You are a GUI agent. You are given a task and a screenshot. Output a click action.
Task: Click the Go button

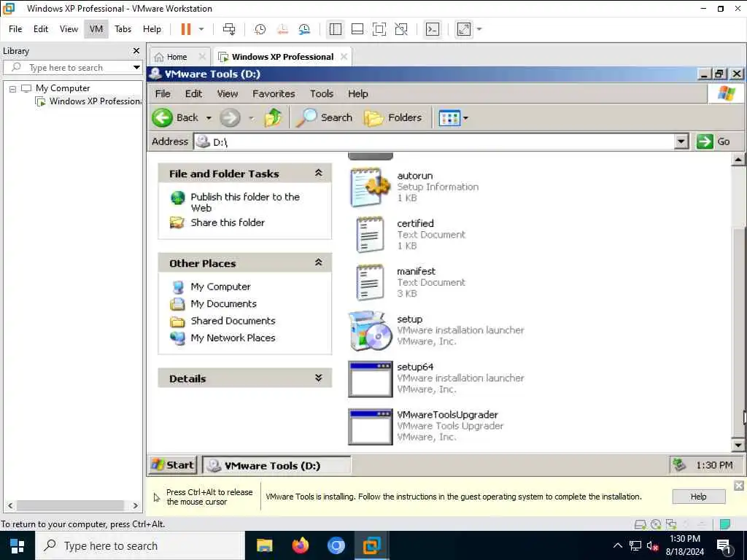(713, 141)
